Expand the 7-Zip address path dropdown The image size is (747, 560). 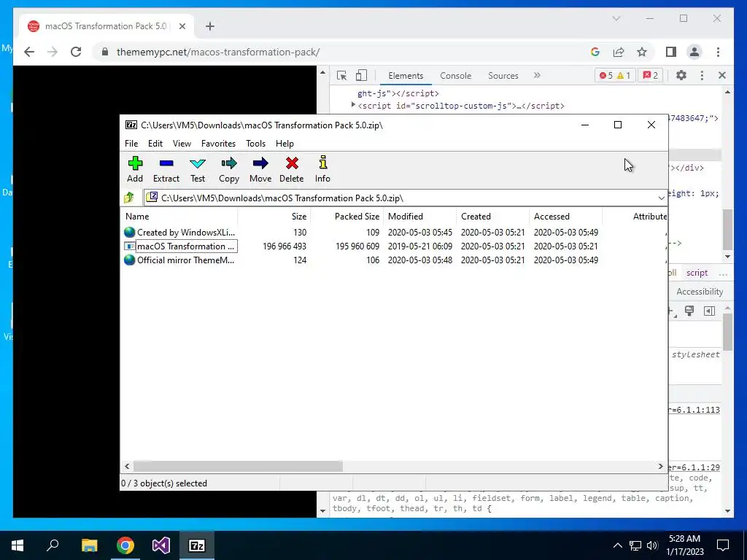[661, 198]
